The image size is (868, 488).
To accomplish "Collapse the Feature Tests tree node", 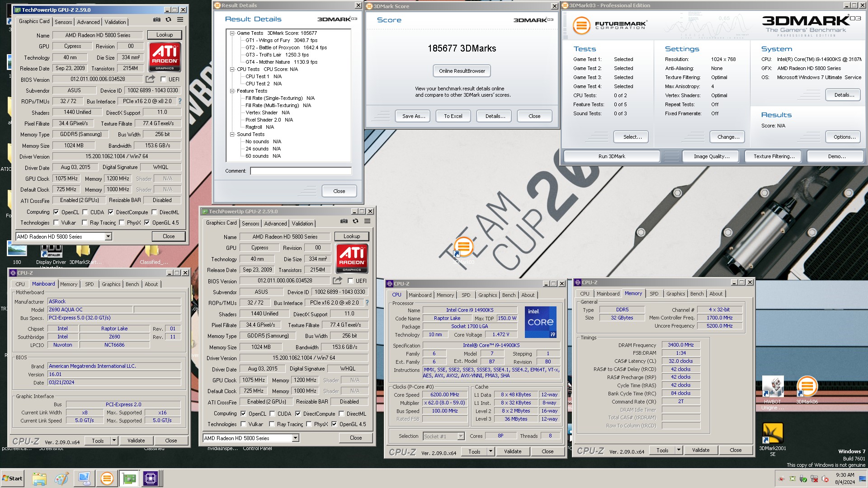I will coord(232,91).
